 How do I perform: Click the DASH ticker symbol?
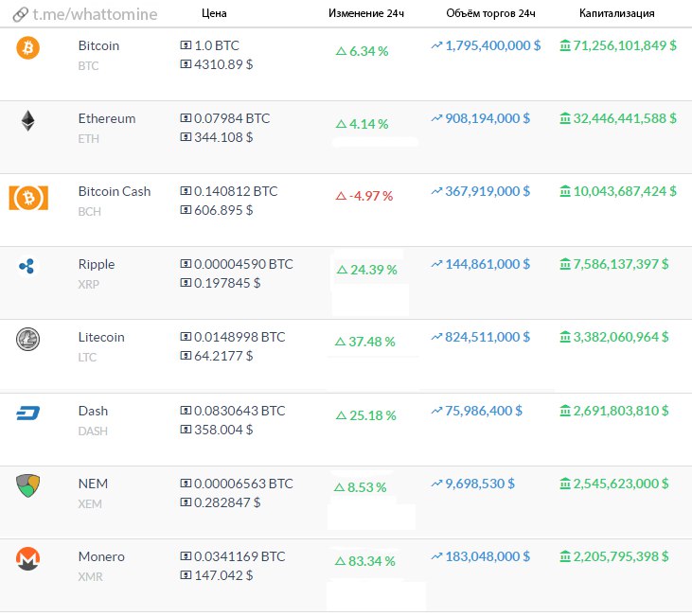[93, 431]
